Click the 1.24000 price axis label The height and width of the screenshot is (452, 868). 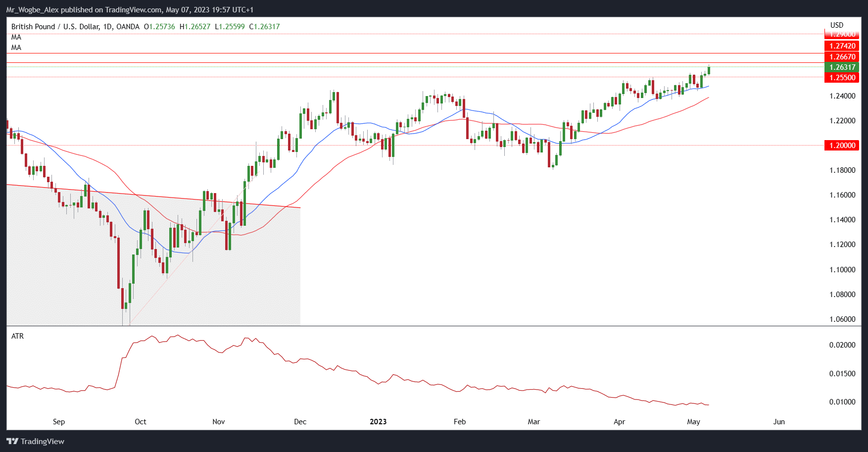point(842,96)
